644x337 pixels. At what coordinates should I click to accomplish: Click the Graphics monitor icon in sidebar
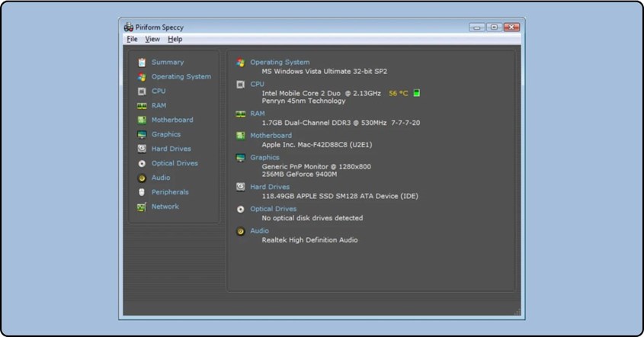142,135
